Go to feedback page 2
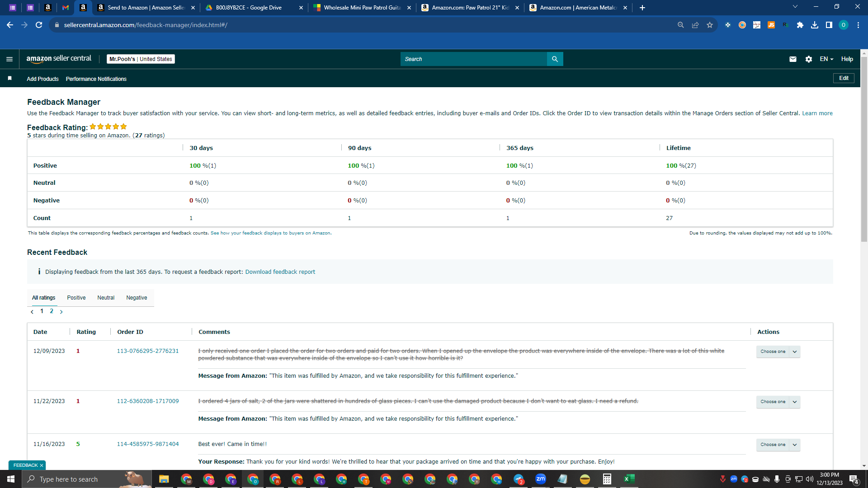The image size is (868, 488). (x=52, y=311)
